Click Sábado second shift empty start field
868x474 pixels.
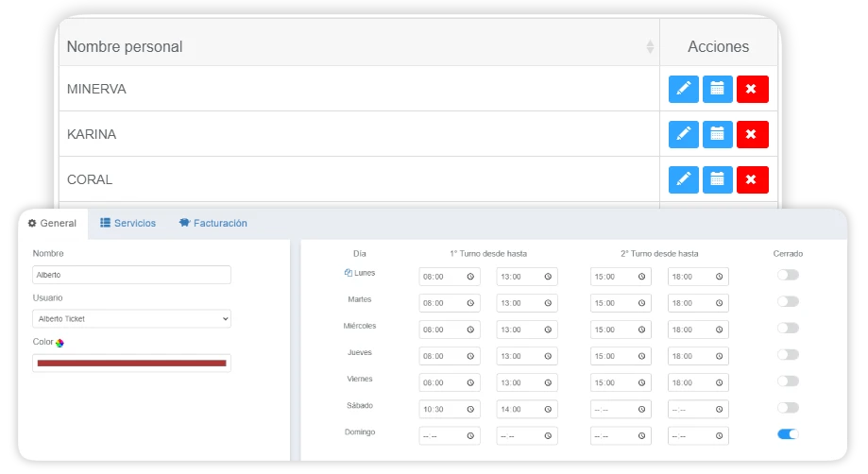621,409
